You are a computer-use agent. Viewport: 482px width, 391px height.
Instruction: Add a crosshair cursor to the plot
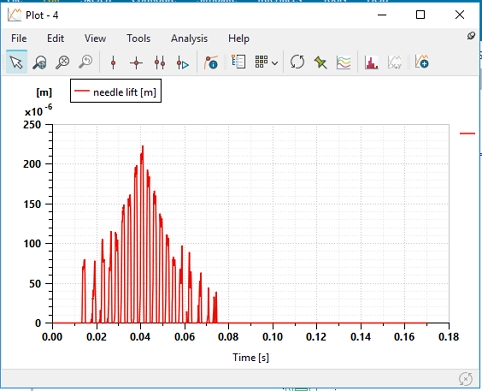[x=136, y=62]
